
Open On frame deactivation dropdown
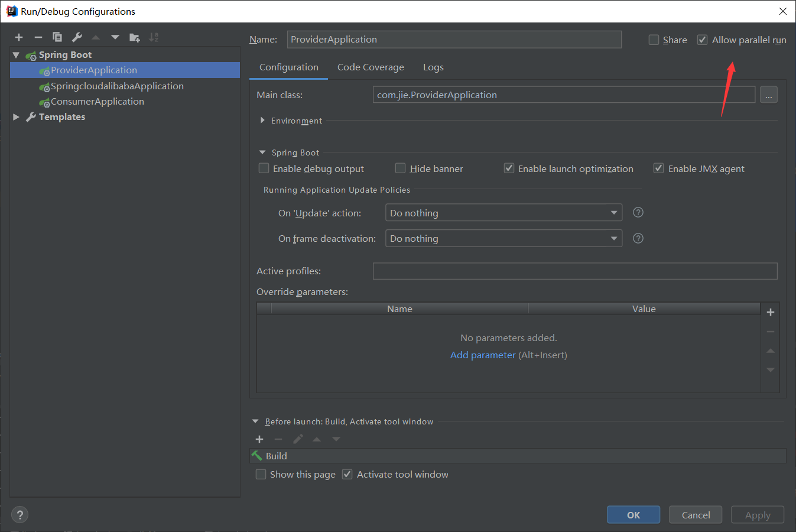click(x=503, y=238)
